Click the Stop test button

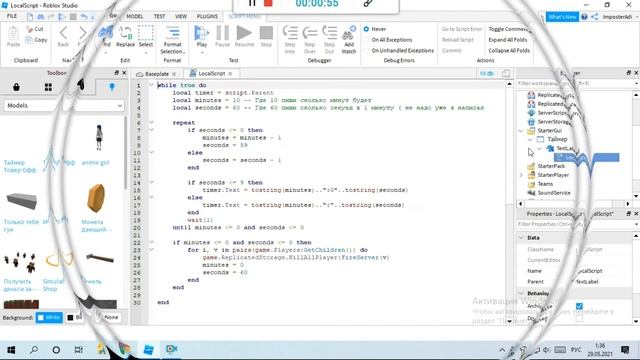coord(266,36)
